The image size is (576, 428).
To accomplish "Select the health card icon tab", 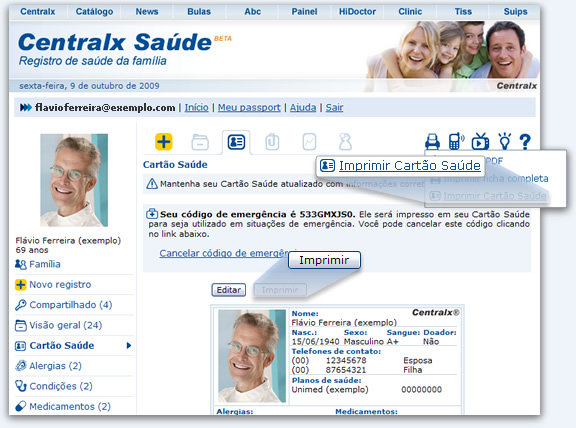I will 236,142.
